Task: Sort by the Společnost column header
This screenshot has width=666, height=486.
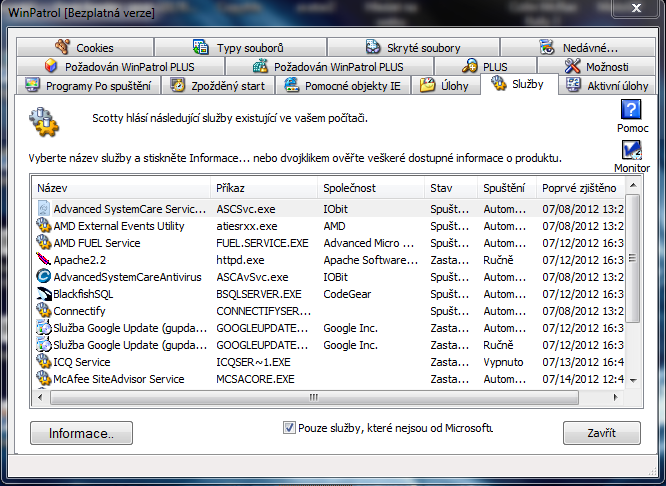Action: click(x=371, y=188)
